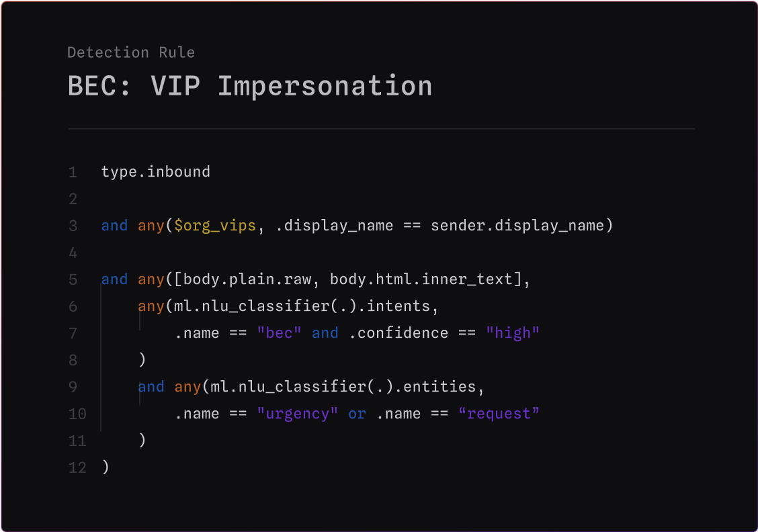Select the 'Detection Rule' label

(x=131, y=52)
